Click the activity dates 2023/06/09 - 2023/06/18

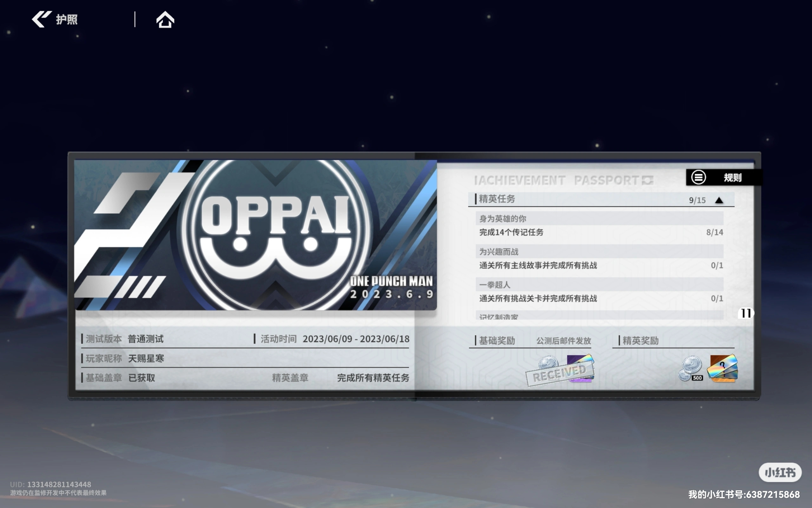356,339
